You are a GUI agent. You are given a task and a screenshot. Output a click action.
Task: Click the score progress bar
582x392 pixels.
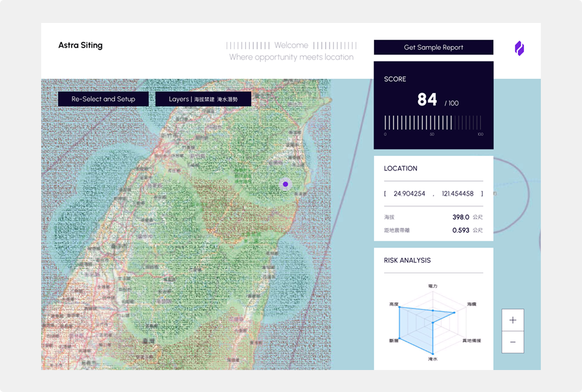point(433,123)
